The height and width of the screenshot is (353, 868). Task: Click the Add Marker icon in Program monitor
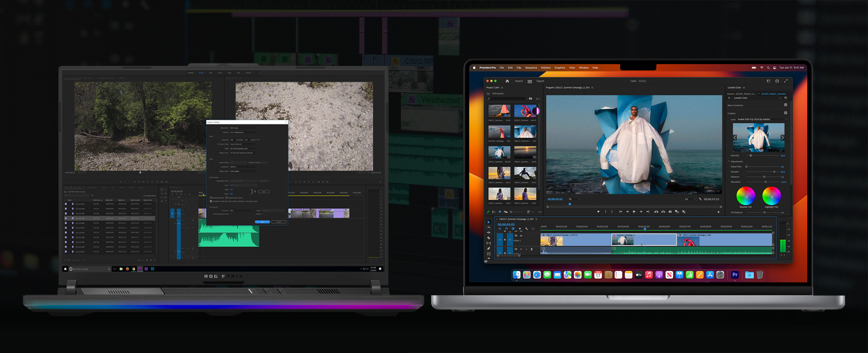click(x=599, y=212)
